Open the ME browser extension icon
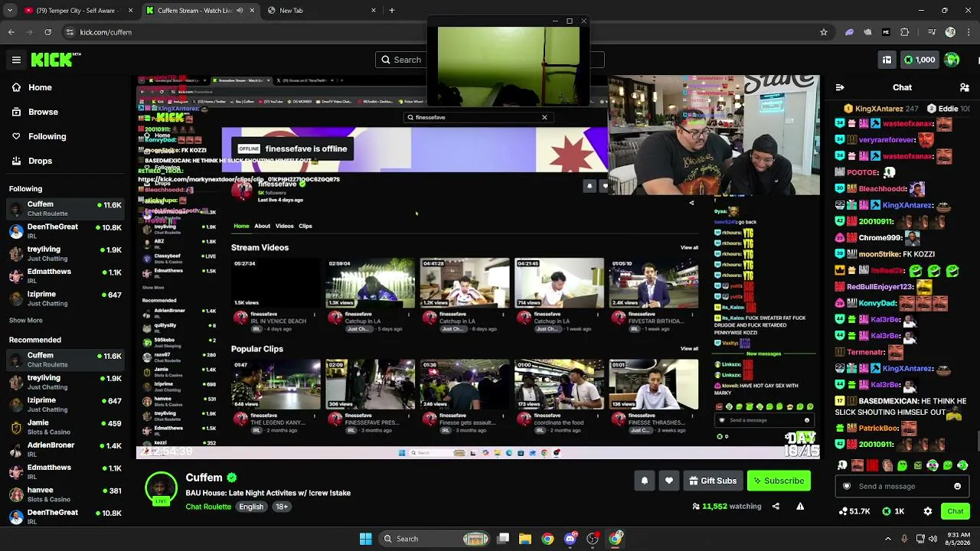Image resolution: width=980 pixels, height=551 pixels. point(886,32)
